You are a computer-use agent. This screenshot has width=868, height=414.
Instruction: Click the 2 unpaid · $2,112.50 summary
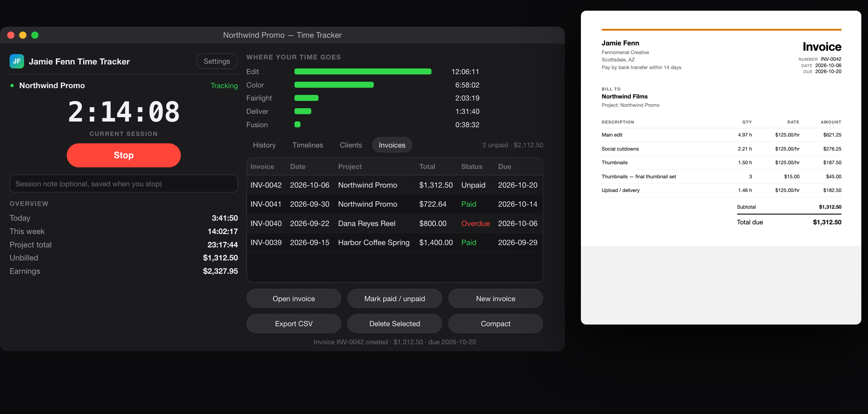tap(512, 145)
